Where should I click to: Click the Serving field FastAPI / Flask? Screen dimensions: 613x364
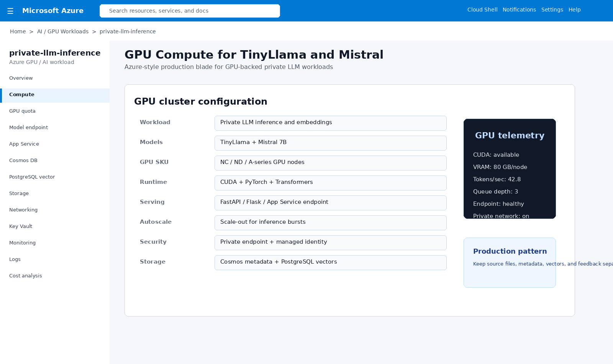click(331, 203)
